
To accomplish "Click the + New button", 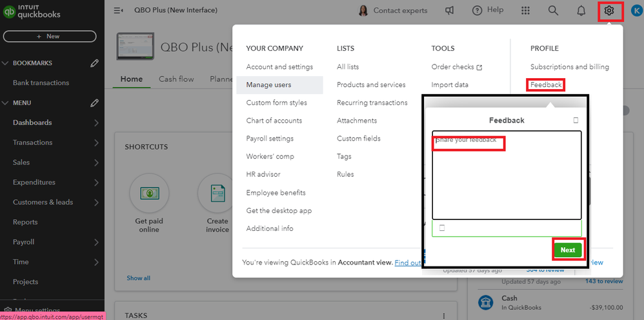I will tap(49, 36).
